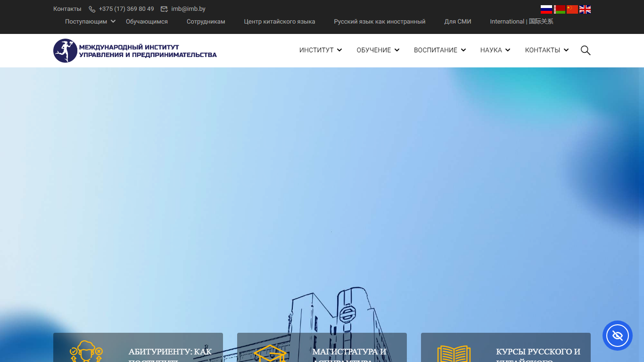The height and width of the screenshot is (362, 644).
Task: Expand the ИНСТИТУТ menu chevron
Action: coord(339,50)
